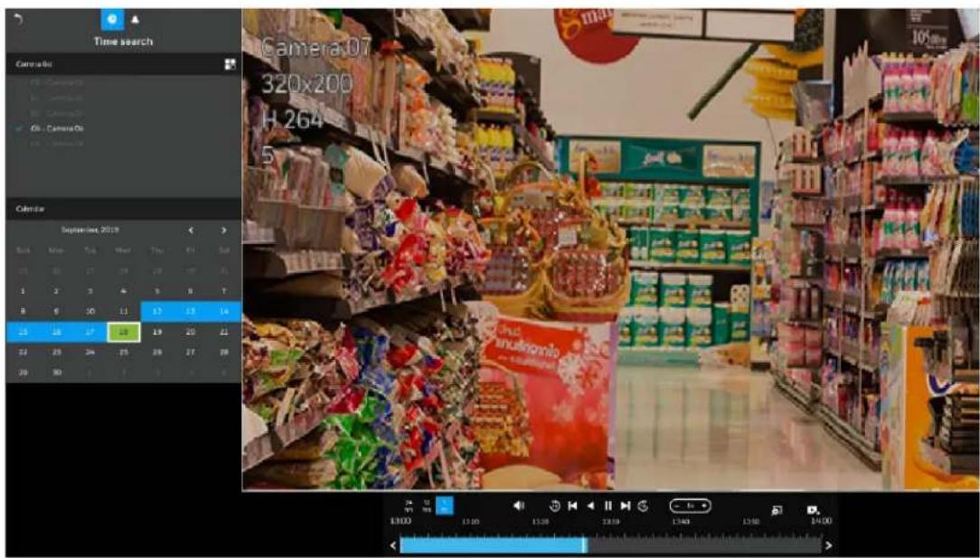Click the timeline playhead position marker
Image resolution: width=980 pixels, height=558 pixels.
(584, 544)
